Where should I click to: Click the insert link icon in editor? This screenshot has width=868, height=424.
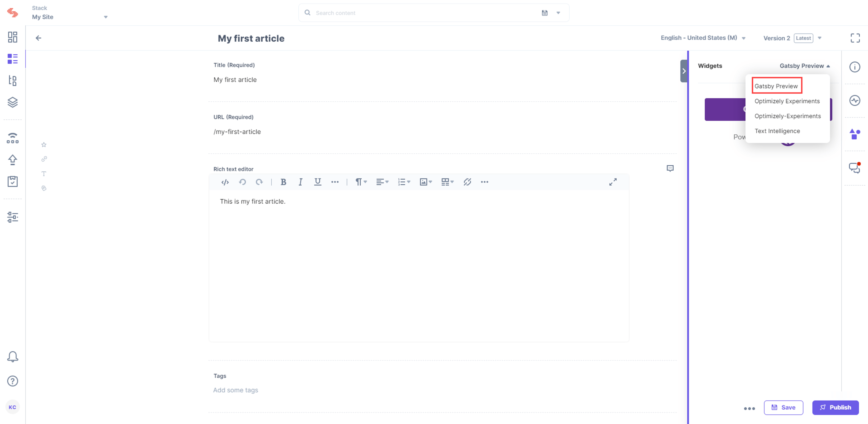click(x=467, y=182)
